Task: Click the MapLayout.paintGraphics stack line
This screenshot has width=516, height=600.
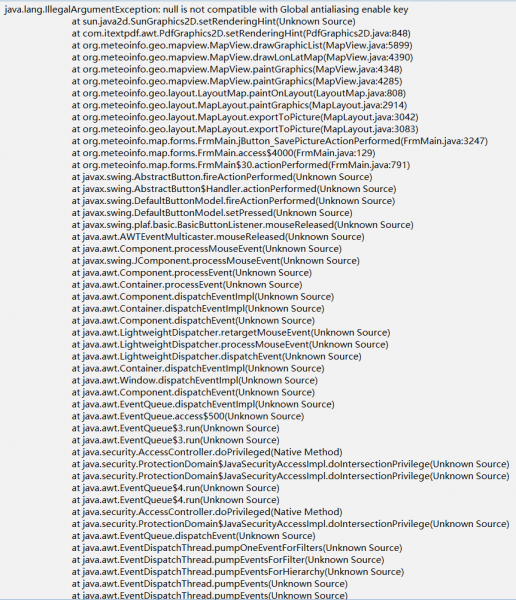Action: coord(239,105)
